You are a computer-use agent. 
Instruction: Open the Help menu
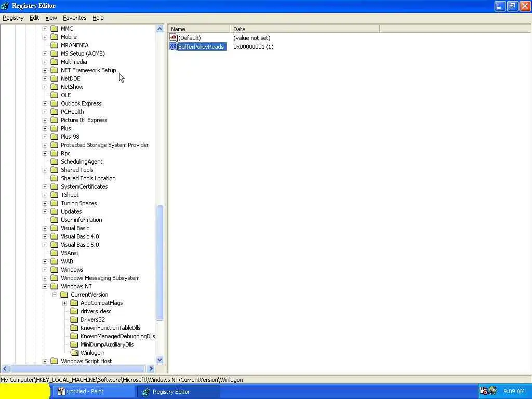tap(98, 18)
